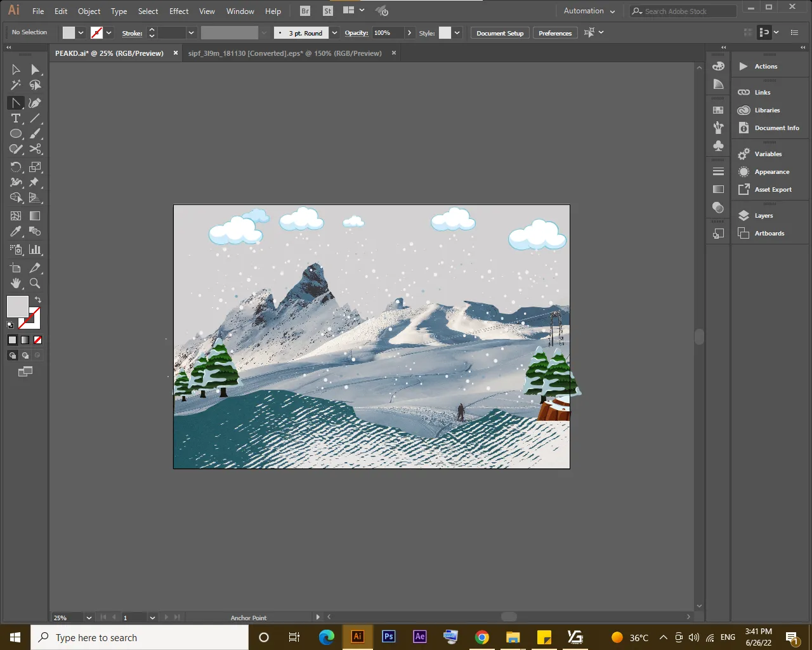
Task: Open the zoom level dropdown at 25%
Action: [x=89, y=618]
